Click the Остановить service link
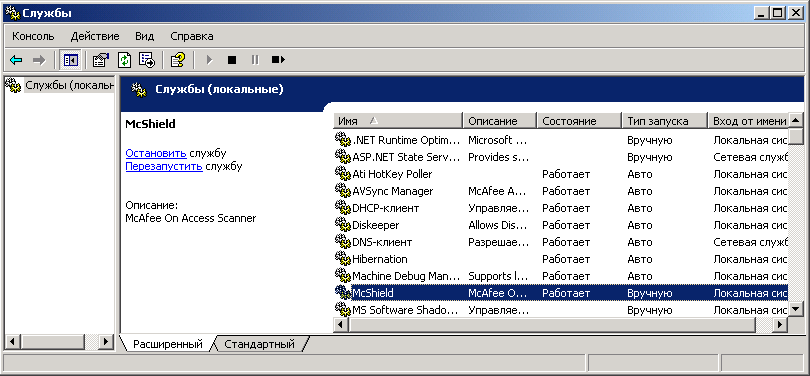The width and height of the screenshot is (810, 376). (156, 153)
